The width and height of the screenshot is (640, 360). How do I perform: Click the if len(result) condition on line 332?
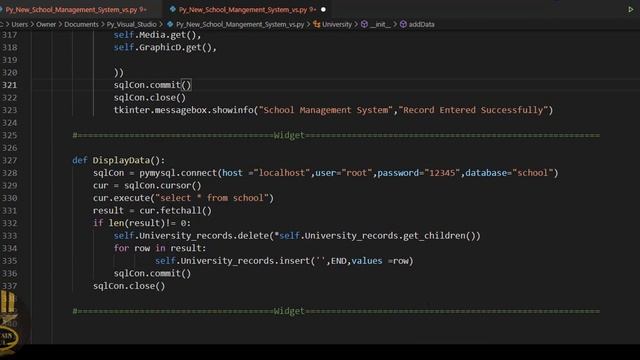(142, 223)
